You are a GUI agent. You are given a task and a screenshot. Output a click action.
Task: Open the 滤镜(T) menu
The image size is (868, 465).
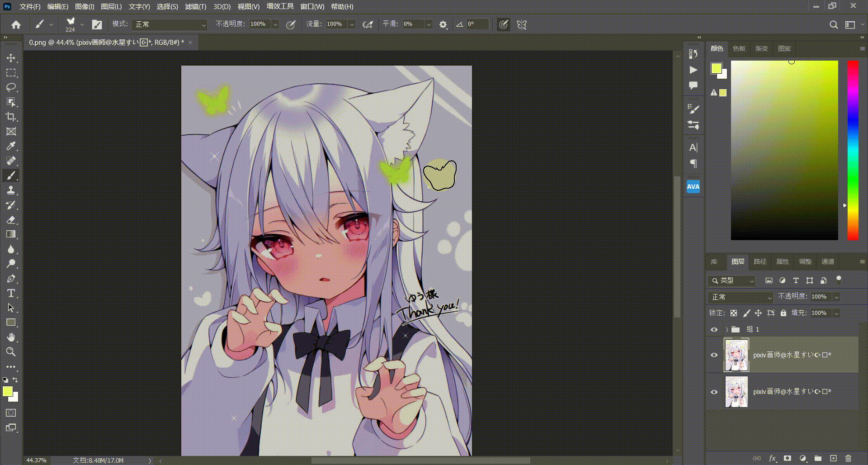point(196,7)
